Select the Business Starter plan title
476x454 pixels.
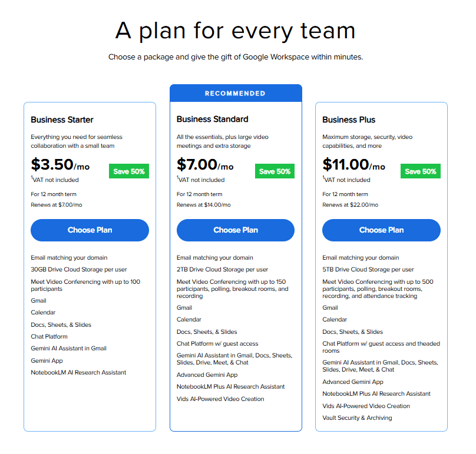[64, 120]
